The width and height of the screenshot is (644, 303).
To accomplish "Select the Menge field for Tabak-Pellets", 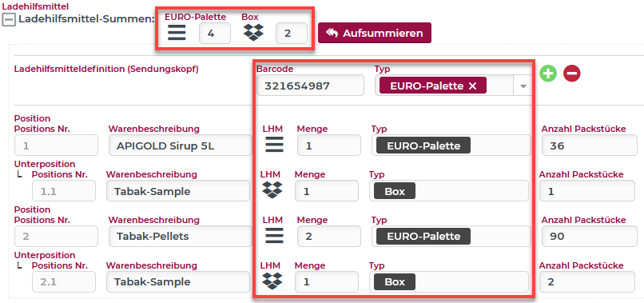I will tap(329, 236).
